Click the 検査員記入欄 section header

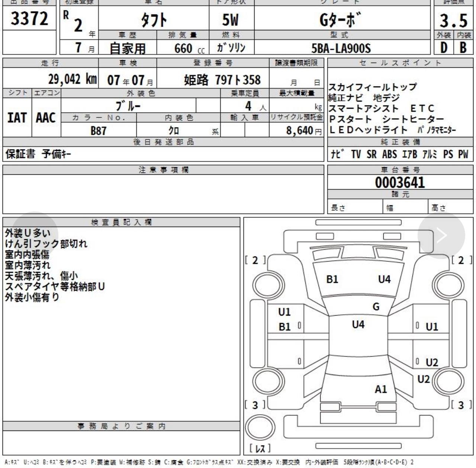(122, 222)
